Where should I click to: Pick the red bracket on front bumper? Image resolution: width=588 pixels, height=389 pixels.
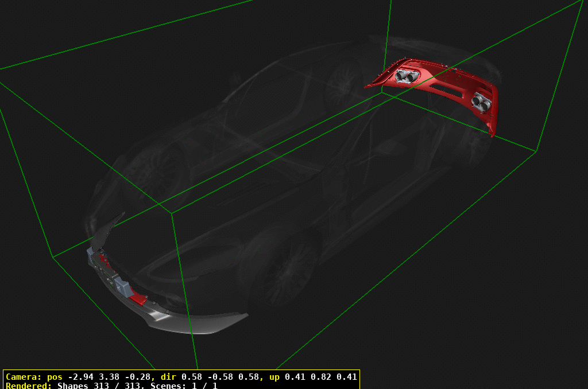tap(138, 298)
